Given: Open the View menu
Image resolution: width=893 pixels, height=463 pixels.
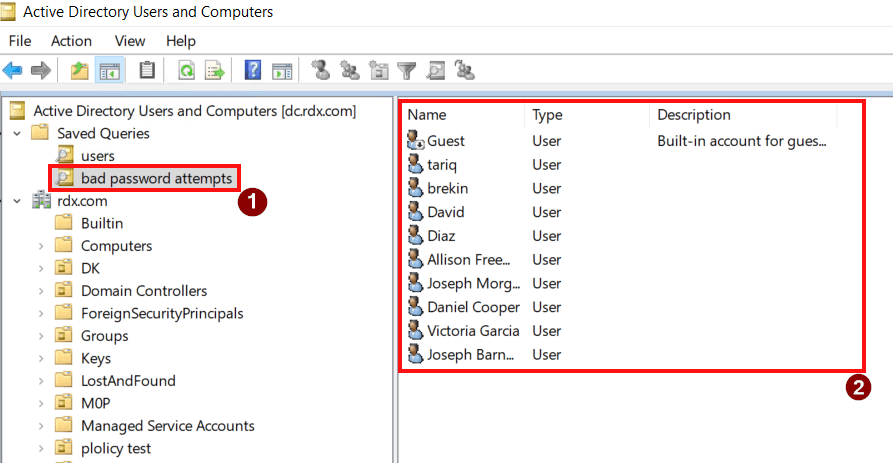Looking at the screenshot, I should point(130,41).
